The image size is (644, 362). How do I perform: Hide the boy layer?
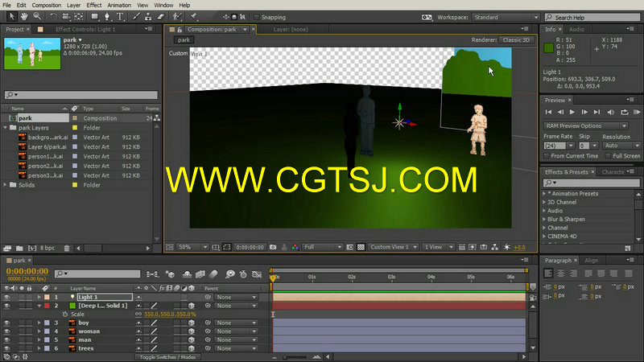[6, 323]
